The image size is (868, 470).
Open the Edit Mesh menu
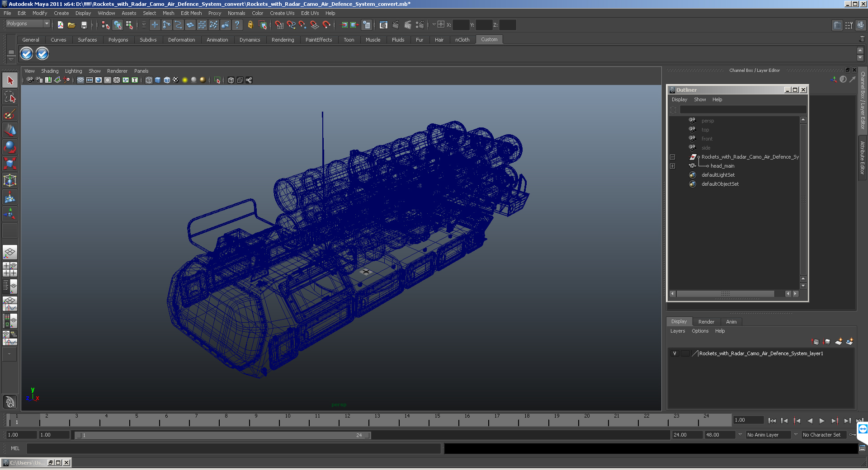(x=191, y=13)
